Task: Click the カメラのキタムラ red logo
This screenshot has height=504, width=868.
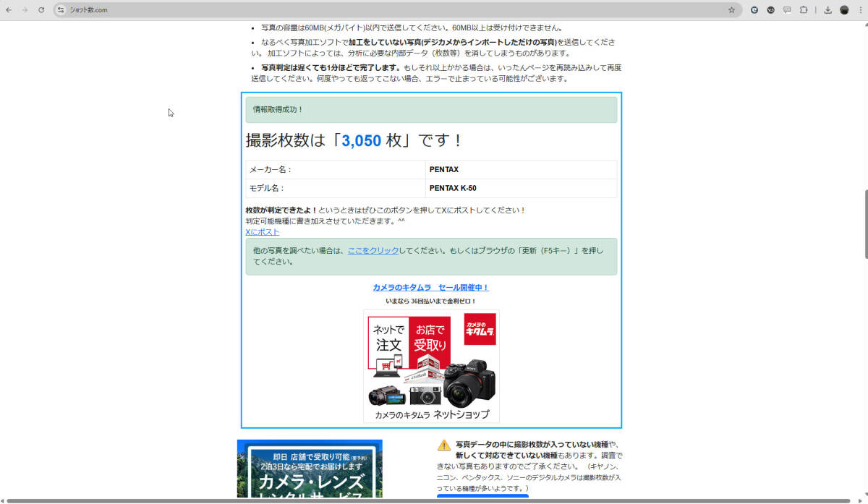Action: click(480, 329)
